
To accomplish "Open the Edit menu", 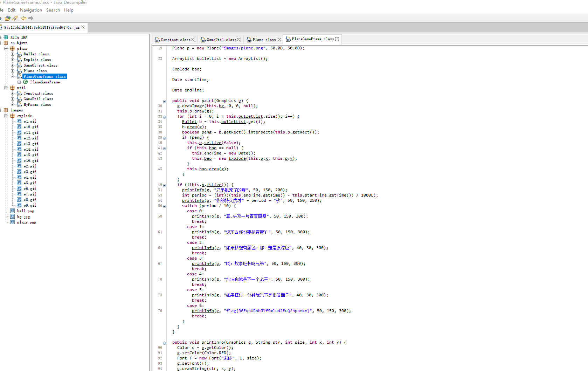I will click(12, 10).
